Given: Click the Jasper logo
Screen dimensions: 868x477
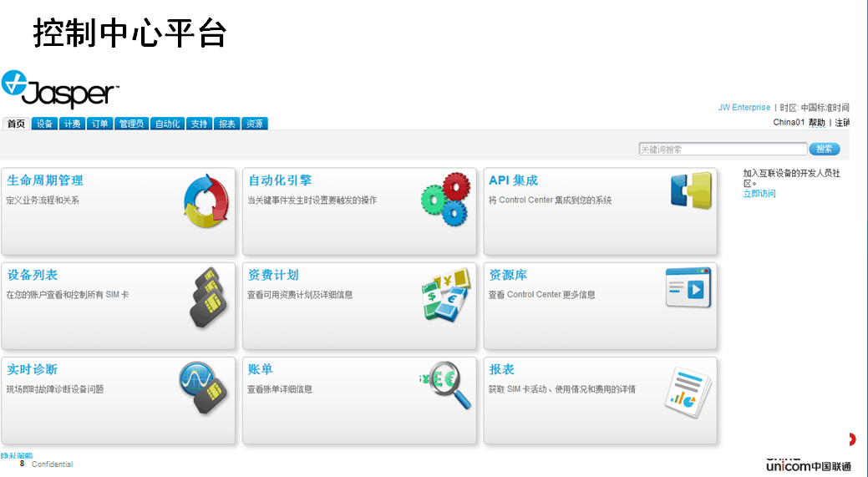Looking at the screenshot, I should (x=60, y=90).
